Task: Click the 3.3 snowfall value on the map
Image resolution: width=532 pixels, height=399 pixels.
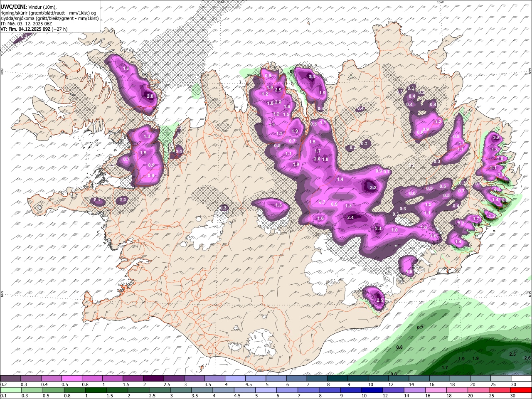Action: point(311,76)
